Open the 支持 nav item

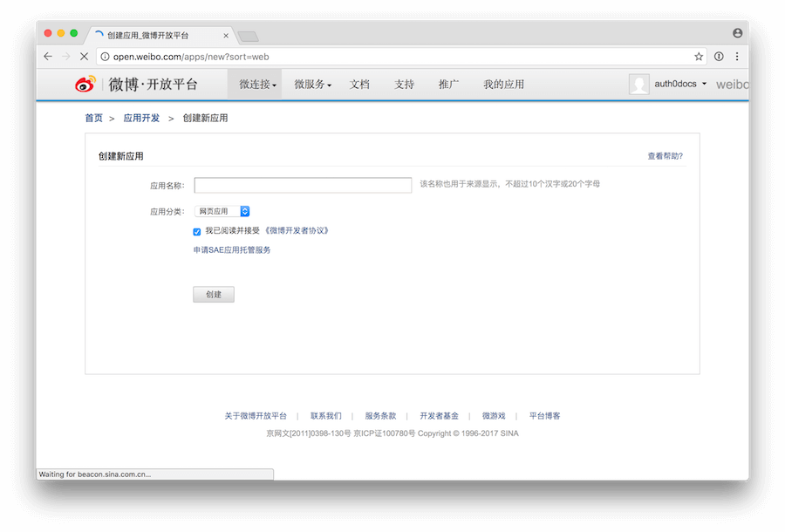(404, 84)
